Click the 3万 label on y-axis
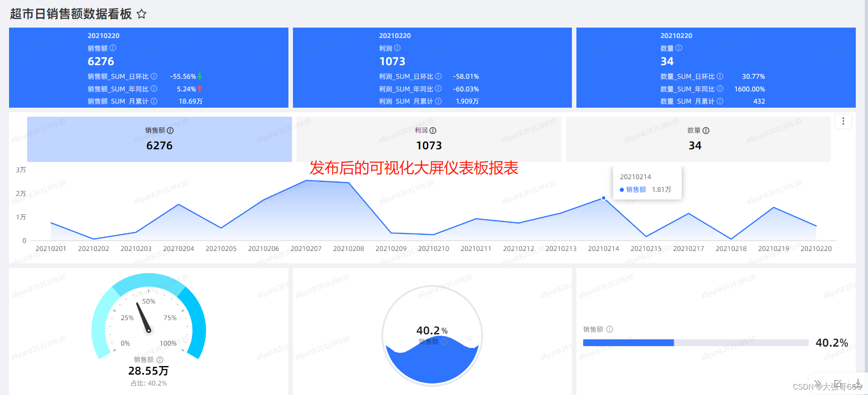 click(x=21, y=170)
